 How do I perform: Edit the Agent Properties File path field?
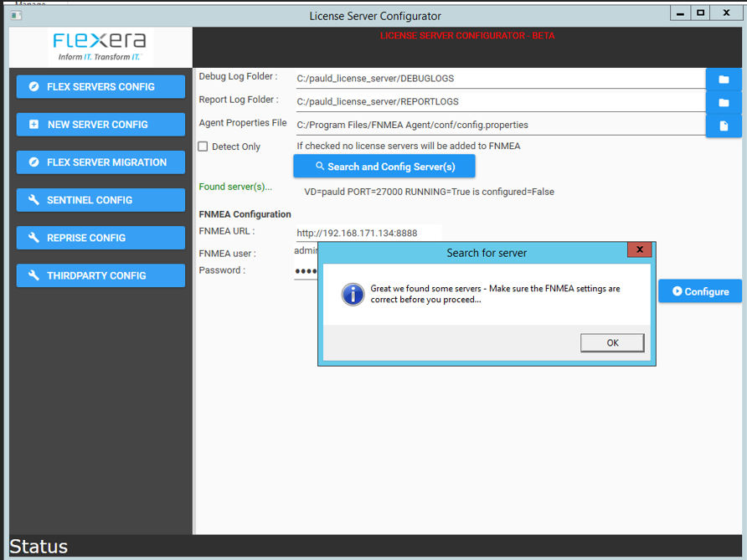point(500,125)
